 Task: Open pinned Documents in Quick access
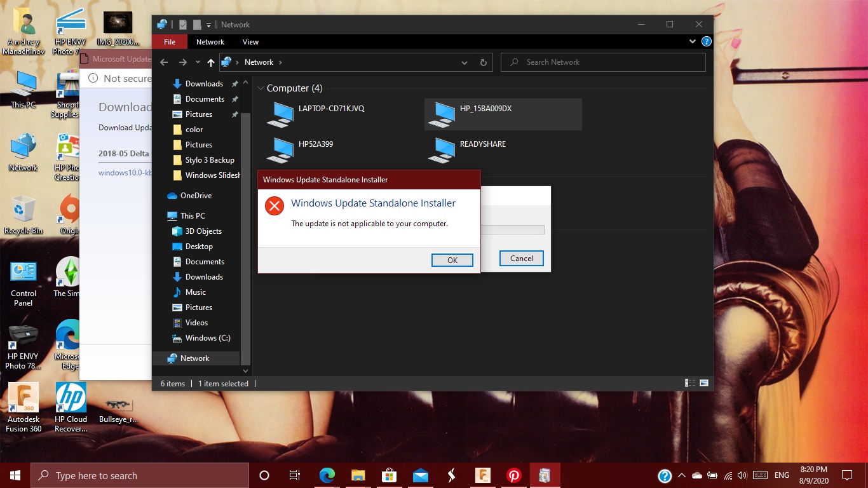(205, 99)
